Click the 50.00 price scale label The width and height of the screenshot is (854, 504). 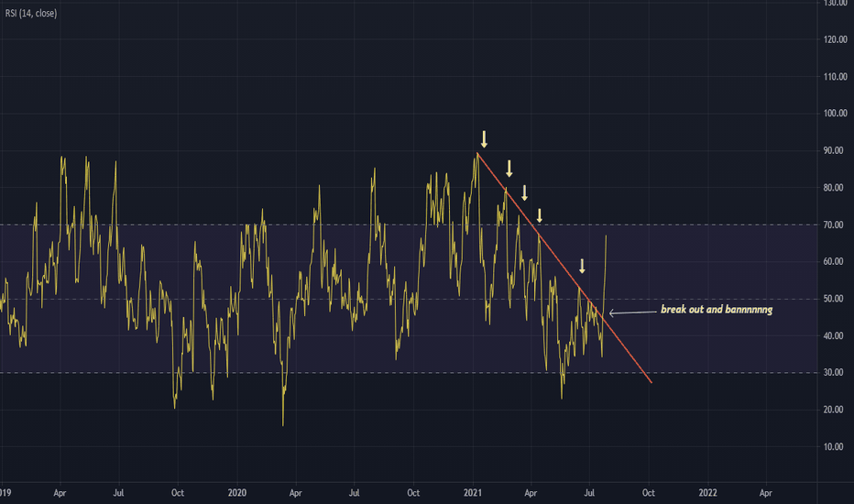(833, 299)
